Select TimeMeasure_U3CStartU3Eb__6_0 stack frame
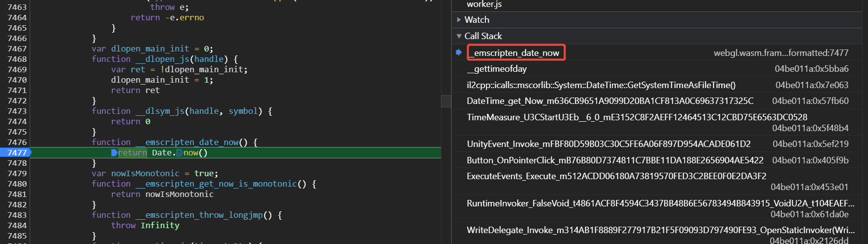This screenshot has width=868, height=244. [x=637, y=117]
